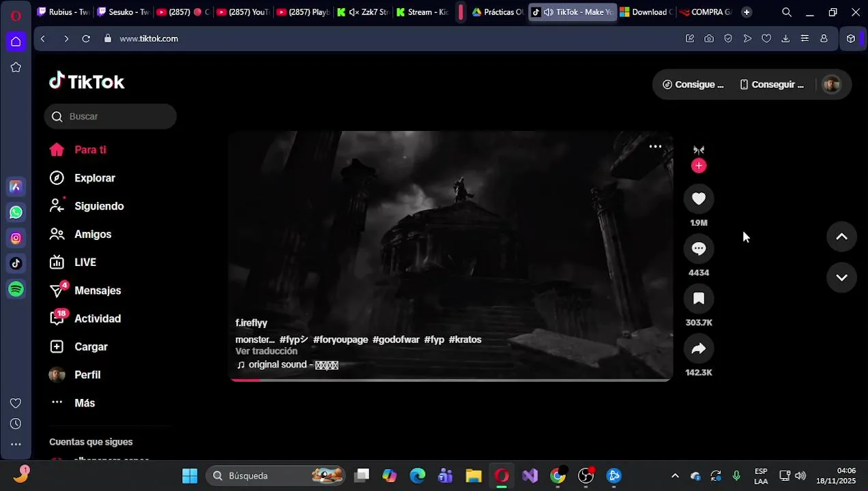The height and width of the screenshot is (491, 868).
Task: Click the #godofwar hashtag
Action: (x=396, y=340)
